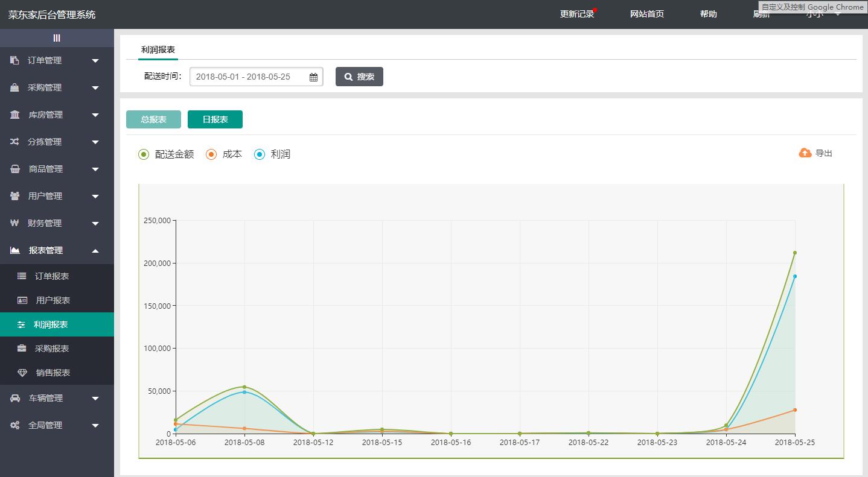Expand the 财务管理 menu arrow
Image resolution: width=868 pixels, height=477 pixels.
click(95, 223)
